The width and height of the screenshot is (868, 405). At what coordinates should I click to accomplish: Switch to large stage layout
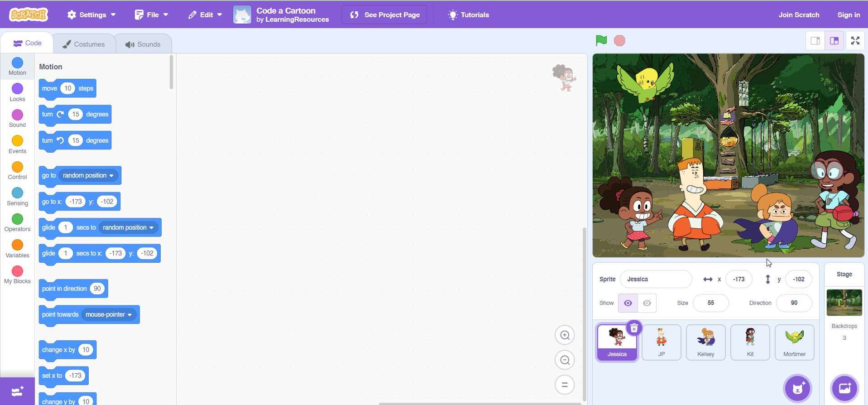click(834, 41)
